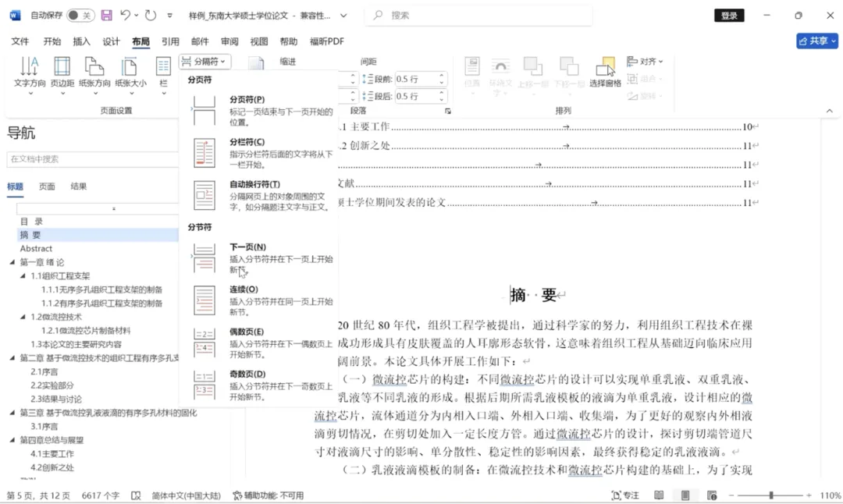Click the 6617 个字 word count
This screenshot has height=504, width=843.
point(101,495)
